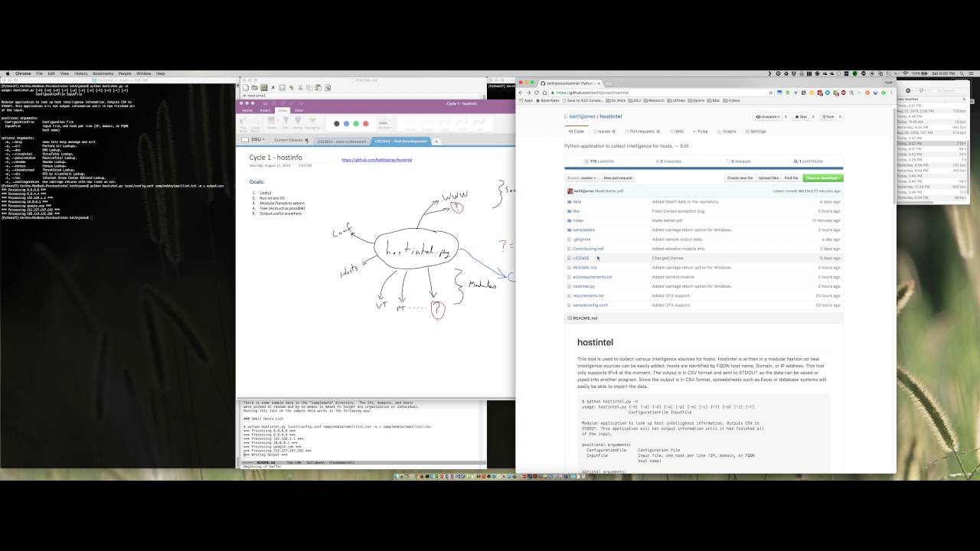The image size is (980, 551).
Task: Open the notes folder in repository
Action: pos(578,220)
